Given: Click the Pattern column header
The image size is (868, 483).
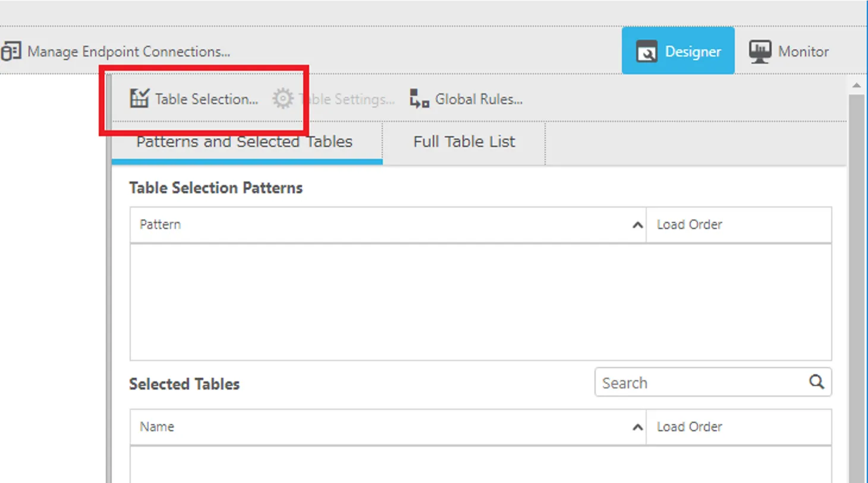Looking at the screenshot, I should 161,225.
